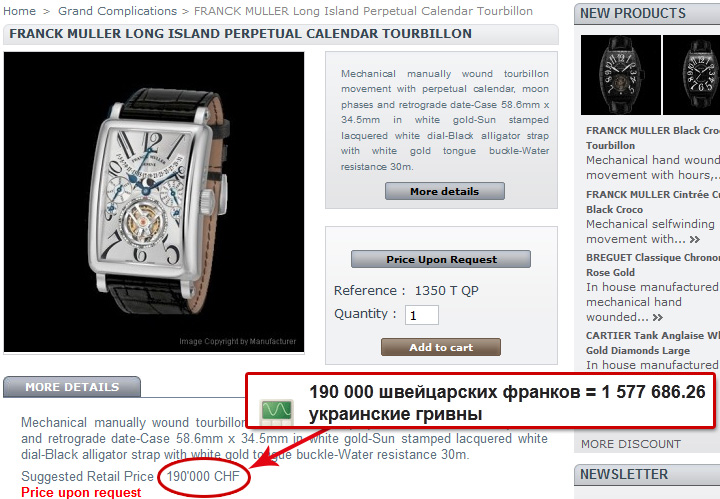The height and width of the screenshot is (499, 720).
Task: Click the Price Upon Request button
Action: [x=441, y=259]
